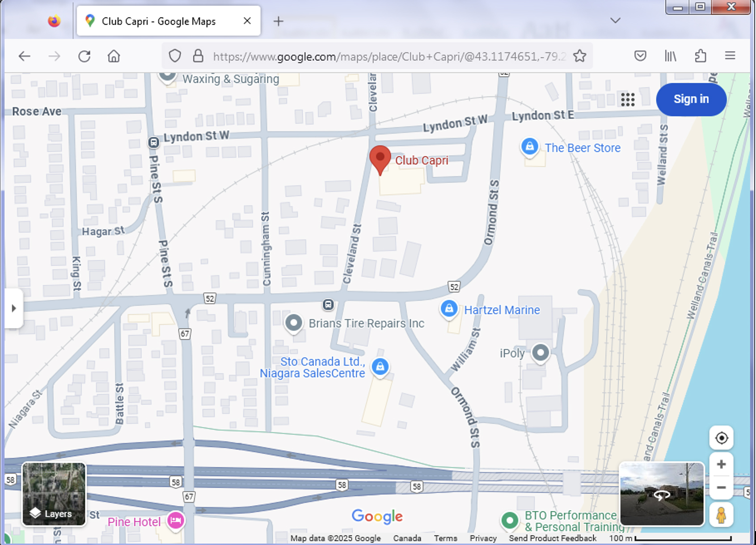Open the Terms link
756x545 pixels.
pyautogui.click(x=445, y=538)
